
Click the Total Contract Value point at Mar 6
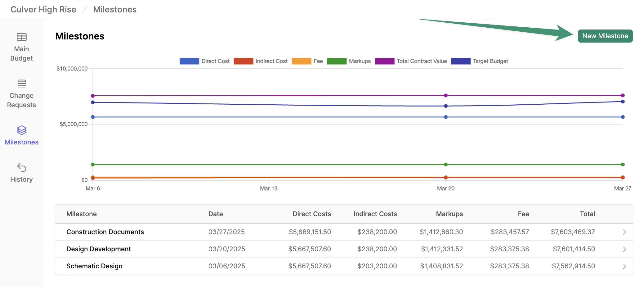click(x=93, y=96)
